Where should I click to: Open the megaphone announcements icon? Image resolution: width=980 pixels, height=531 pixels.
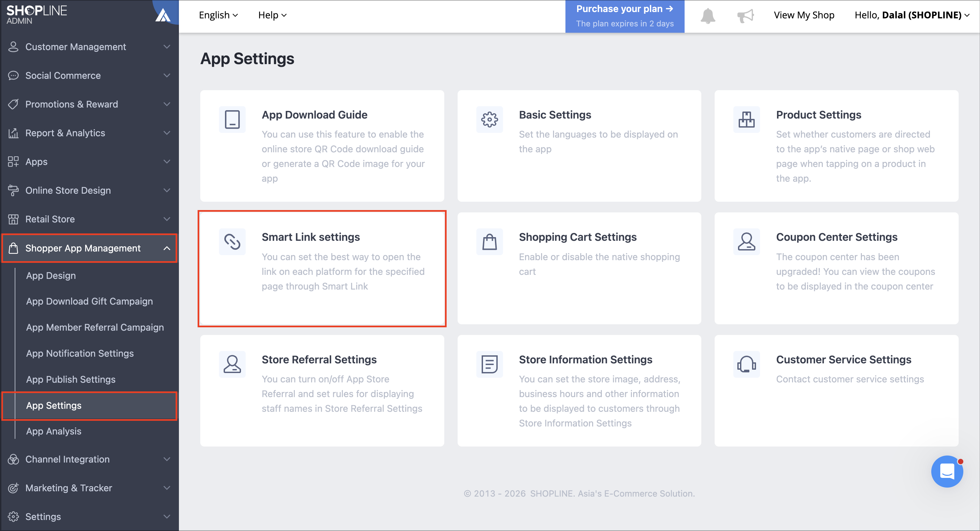coord(745,16)
